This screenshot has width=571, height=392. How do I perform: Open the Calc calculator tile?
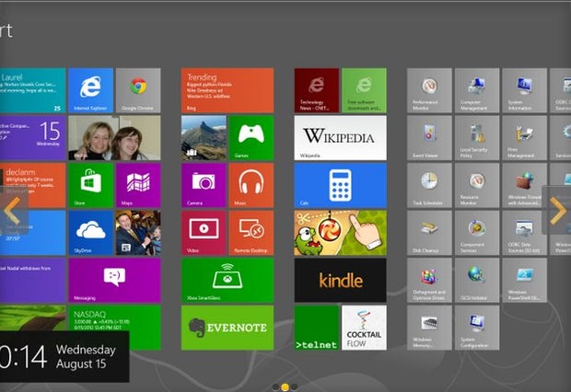tap(340, 185)
